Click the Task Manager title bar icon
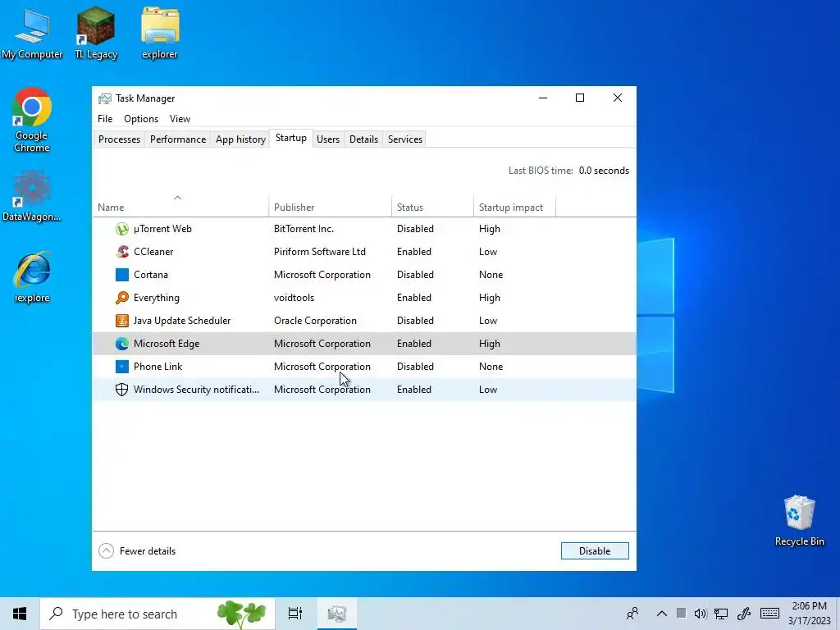Viewport: 840px width, 630px height. click(x=105, y=98)
